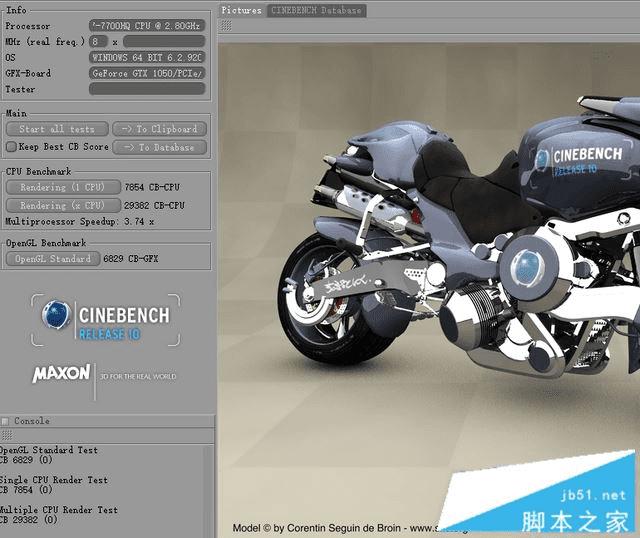
Task: Click the 6829 CB-GFX score text
Action: point(131,259)
